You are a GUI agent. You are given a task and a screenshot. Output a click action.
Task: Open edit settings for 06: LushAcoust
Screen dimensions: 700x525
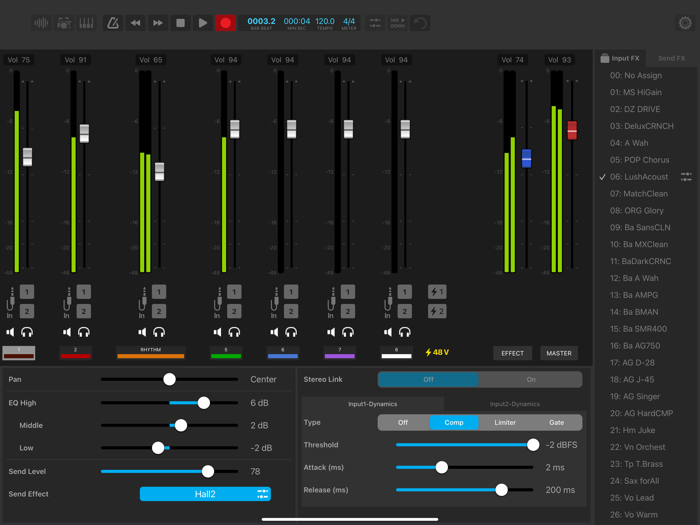686,177
